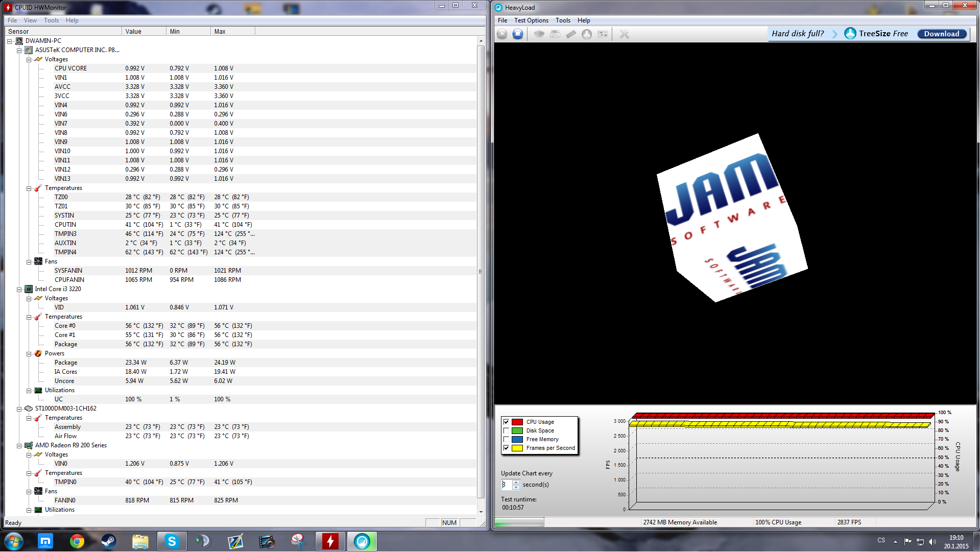Viewport: 980px width, 552px height.
Task: Toggle the CPU stress chip icon in HeavyLoad toolbar
Action: coord(539,34)
